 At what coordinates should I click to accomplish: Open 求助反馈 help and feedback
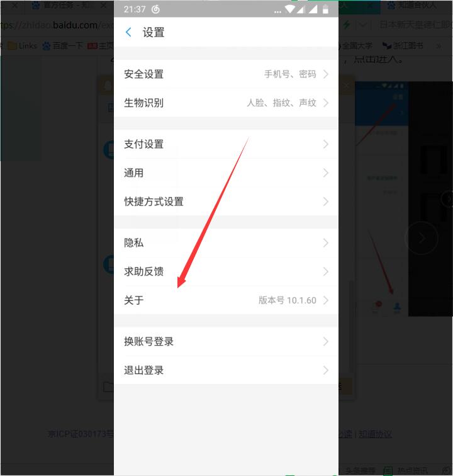226,271
